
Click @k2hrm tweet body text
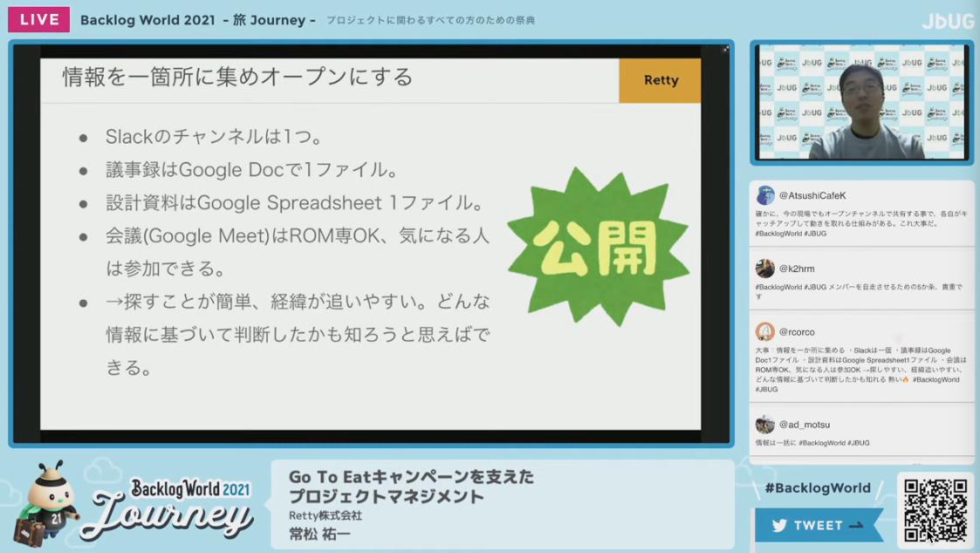859,291
